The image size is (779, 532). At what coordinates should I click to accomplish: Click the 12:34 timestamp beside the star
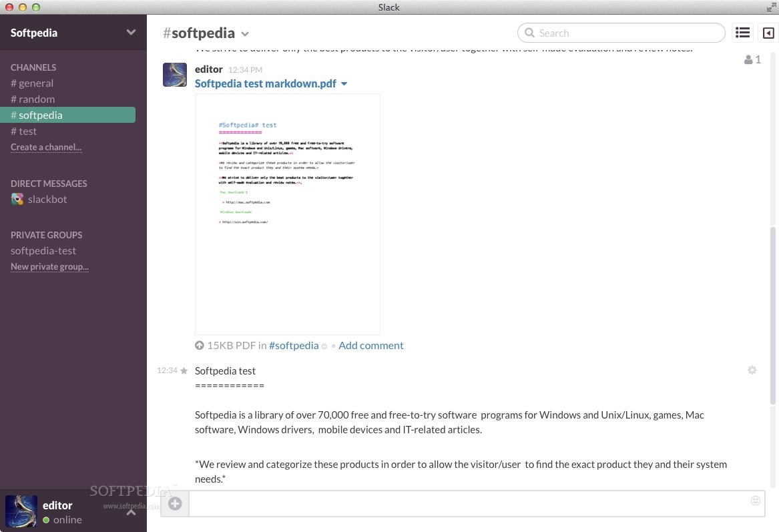click(x=167, y=370)
